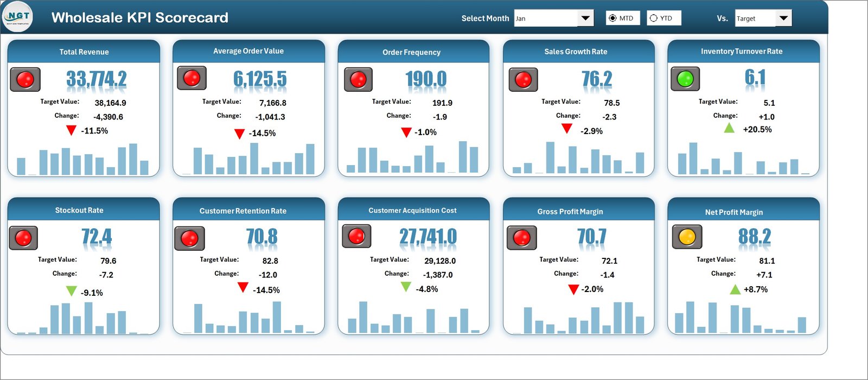Click the red down arrow in Average Order Value
Viewport: 868px width, 380px height.
[239, 134]
